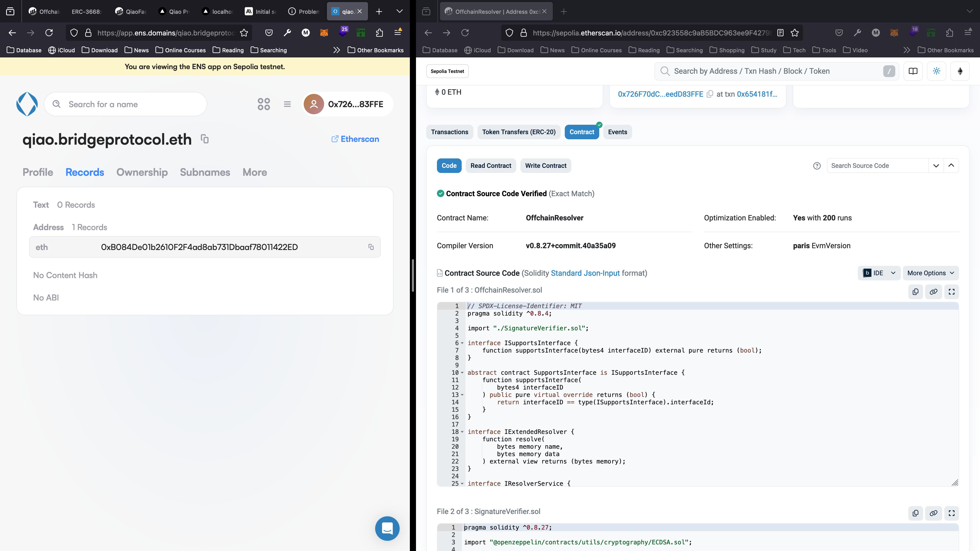This screenshot has height=551, width=980.
Task: Click the Etherscan address search box
Action: (776, 71)
